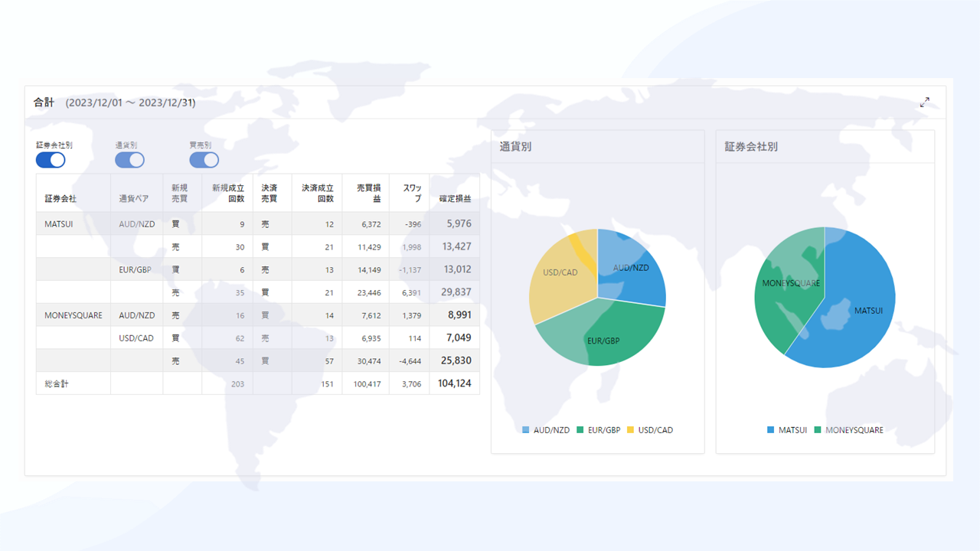Toggle the 買売別 switch

[x=204, y=160]
